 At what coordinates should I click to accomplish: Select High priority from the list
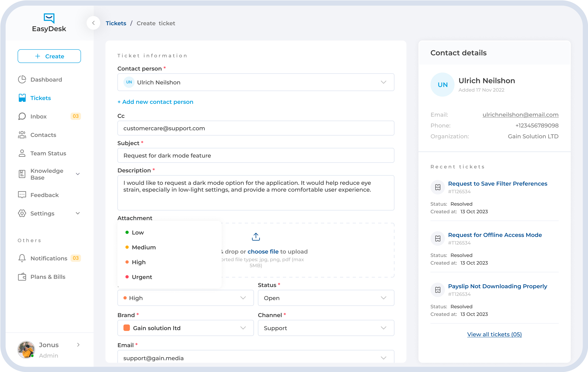pos(138,262)
